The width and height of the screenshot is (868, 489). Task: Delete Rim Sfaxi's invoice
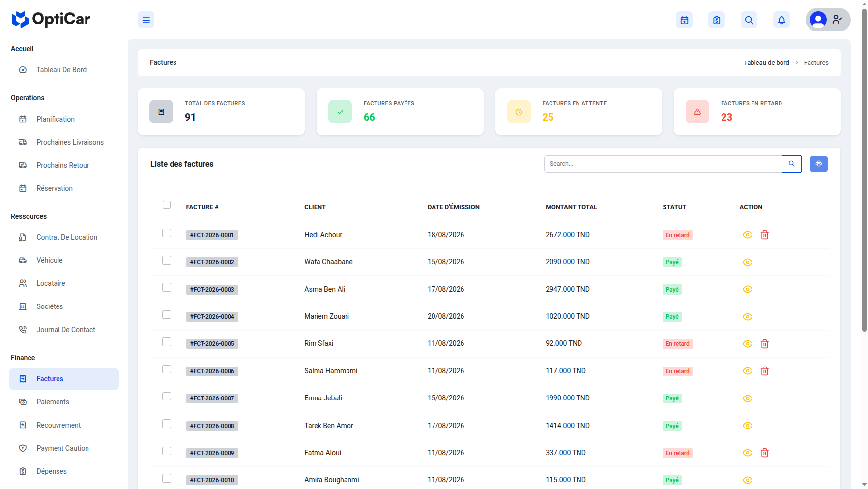pos(765,344)
